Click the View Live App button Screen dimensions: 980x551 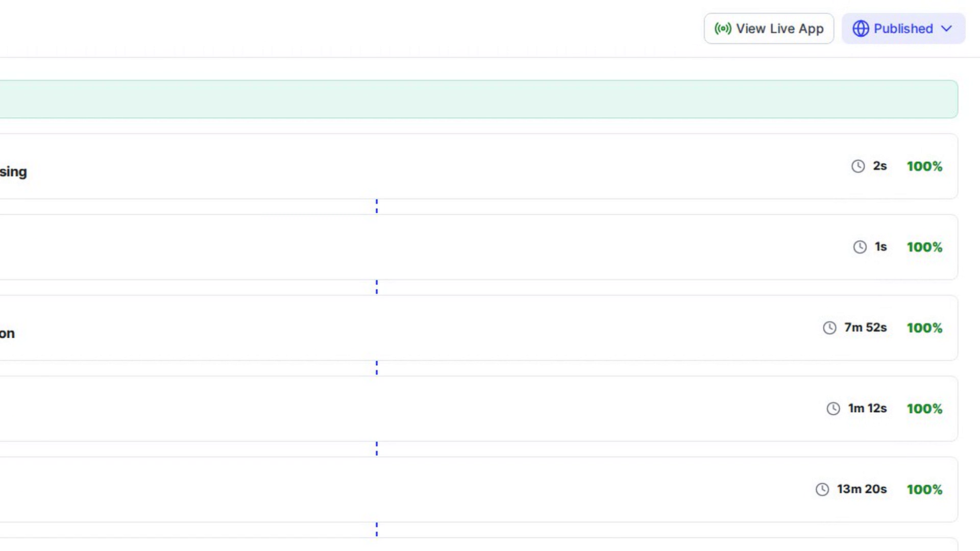pos(769,29)
